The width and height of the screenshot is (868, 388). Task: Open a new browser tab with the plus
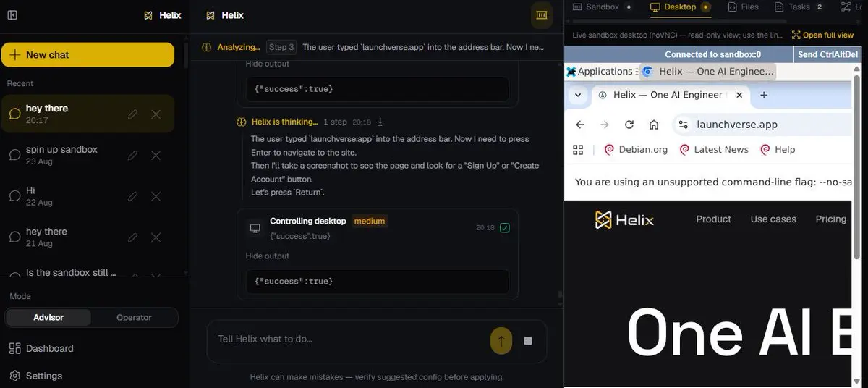point(764,95)
